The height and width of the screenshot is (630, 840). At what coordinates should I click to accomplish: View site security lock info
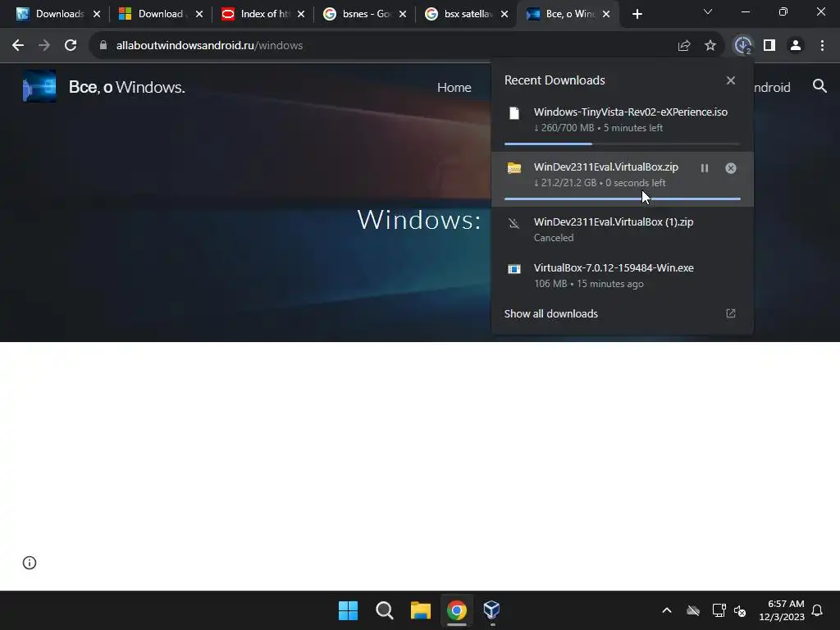[x=103, y=46]
